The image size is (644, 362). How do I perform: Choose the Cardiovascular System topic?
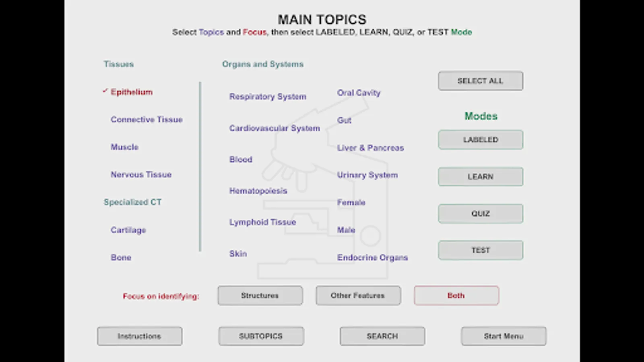click(275, 128)
